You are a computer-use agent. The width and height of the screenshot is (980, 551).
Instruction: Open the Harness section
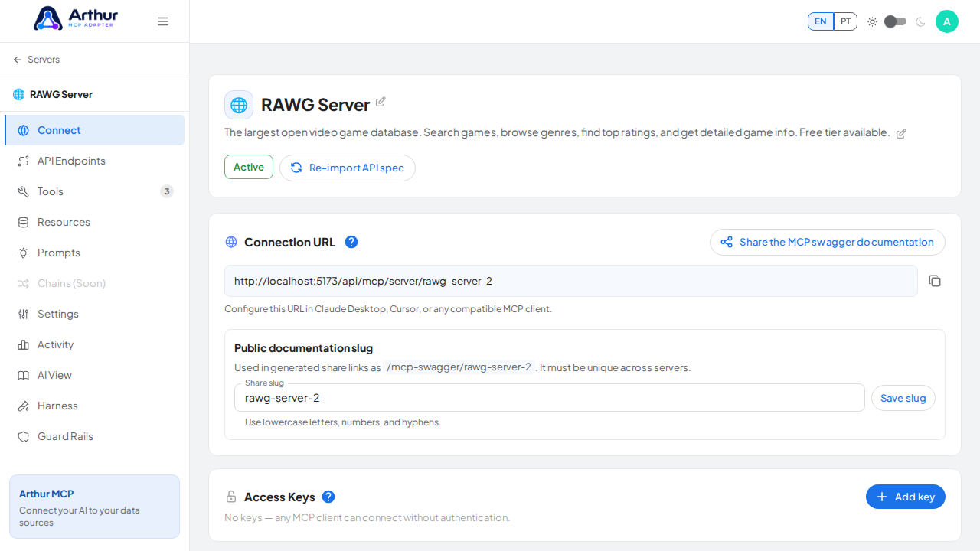94,406
